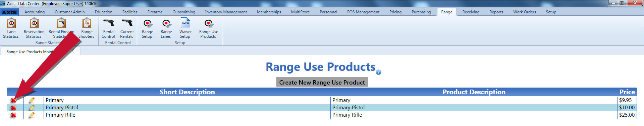The image size is (644, 126).
Task: Sort by Short Description column header
Action: pos(187,92)
